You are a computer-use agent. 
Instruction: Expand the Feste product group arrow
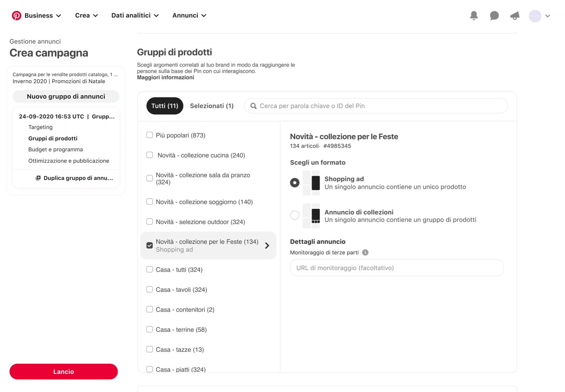(x=267, y=246)
